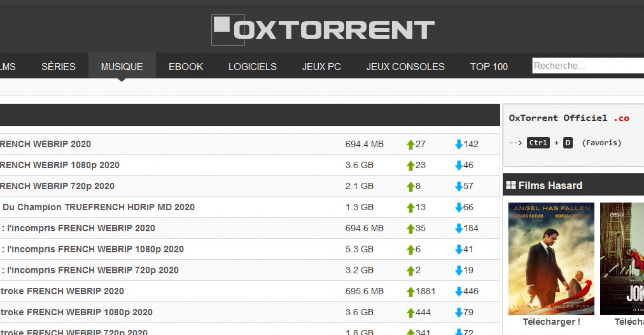Screen dimensions: 644x335
Task: Click blue leech arrow beside 66
Action: 458,207
